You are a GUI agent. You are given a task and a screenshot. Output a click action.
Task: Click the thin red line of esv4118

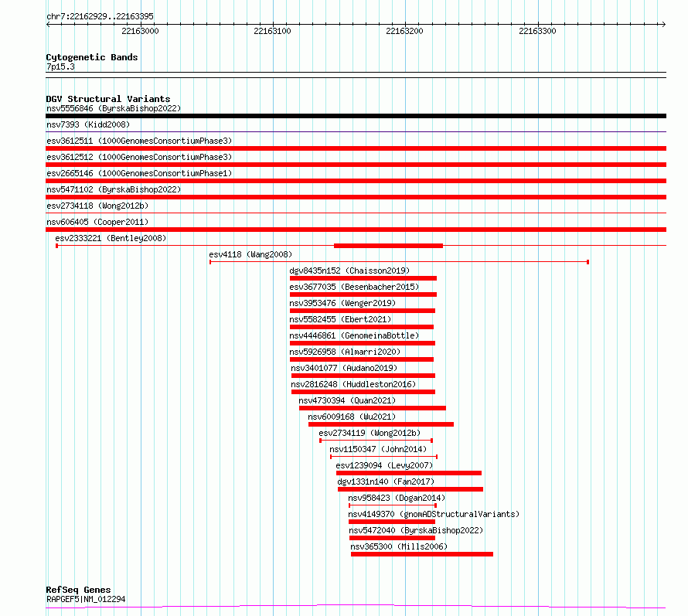[x=399, y=262]
